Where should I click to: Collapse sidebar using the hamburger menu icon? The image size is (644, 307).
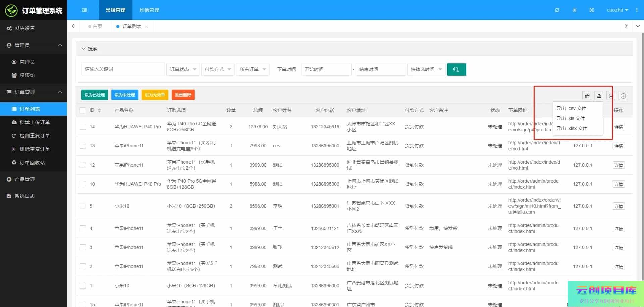(x=84, y=10)
